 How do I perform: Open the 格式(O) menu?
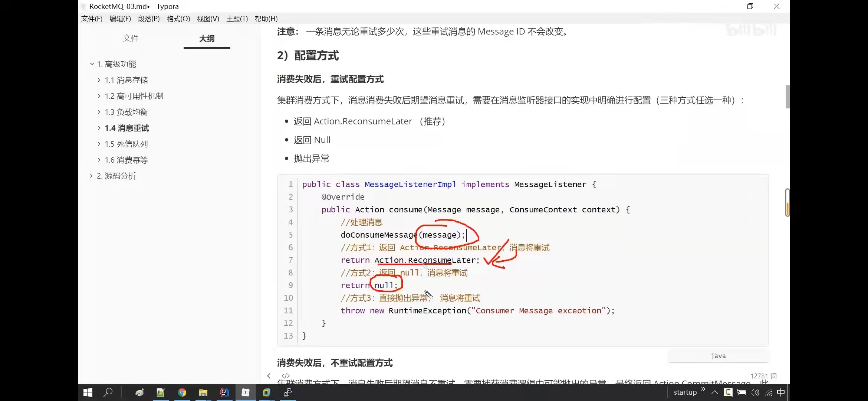[178, 19]
